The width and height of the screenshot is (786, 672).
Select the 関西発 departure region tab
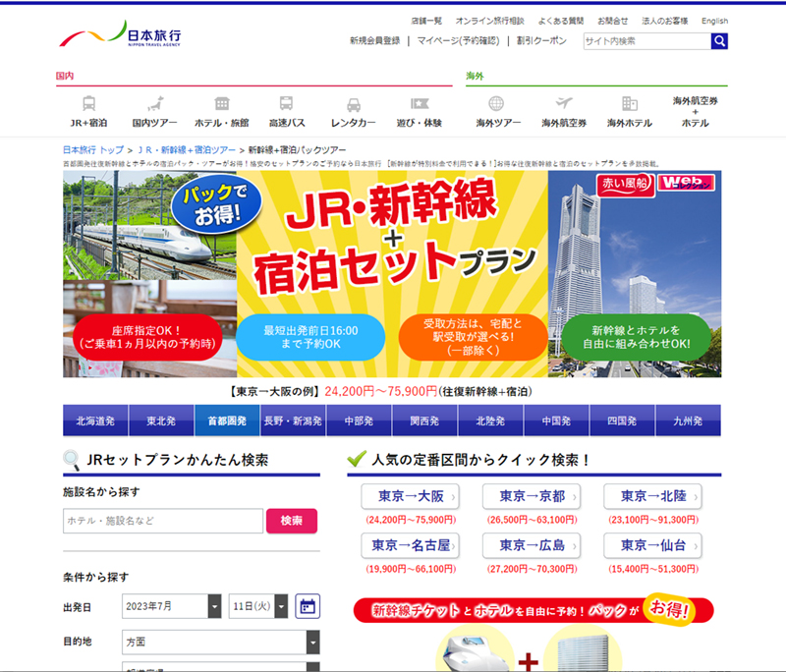pyautogui.click(x=422, y=418)
